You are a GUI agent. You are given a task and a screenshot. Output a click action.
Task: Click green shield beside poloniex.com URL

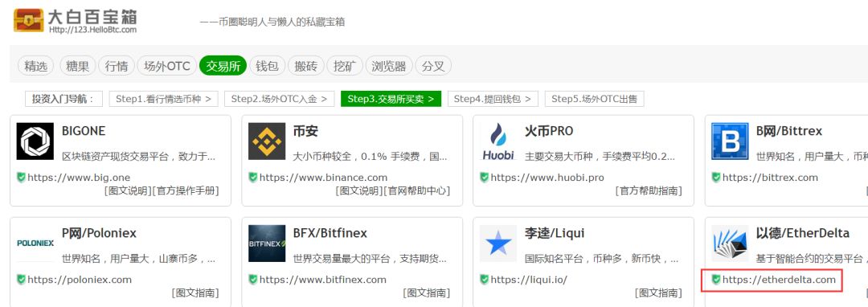tap(21, 280)
